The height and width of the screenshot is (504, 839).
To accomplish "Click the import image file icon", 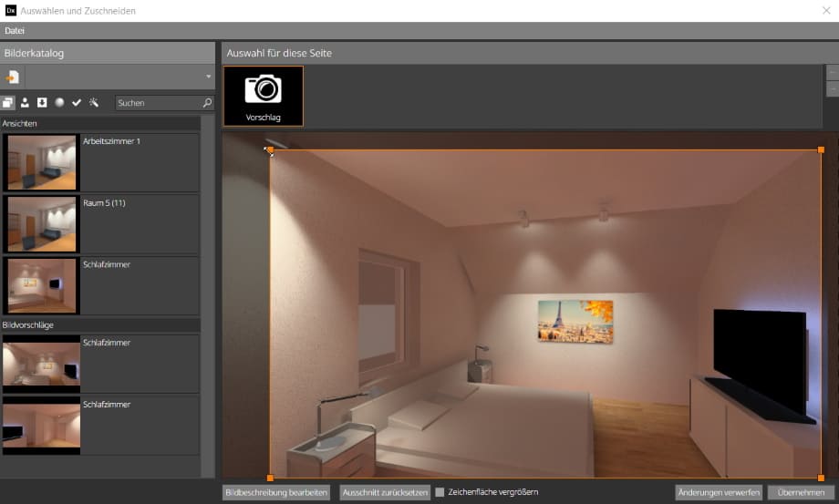I will click(13, 77).
